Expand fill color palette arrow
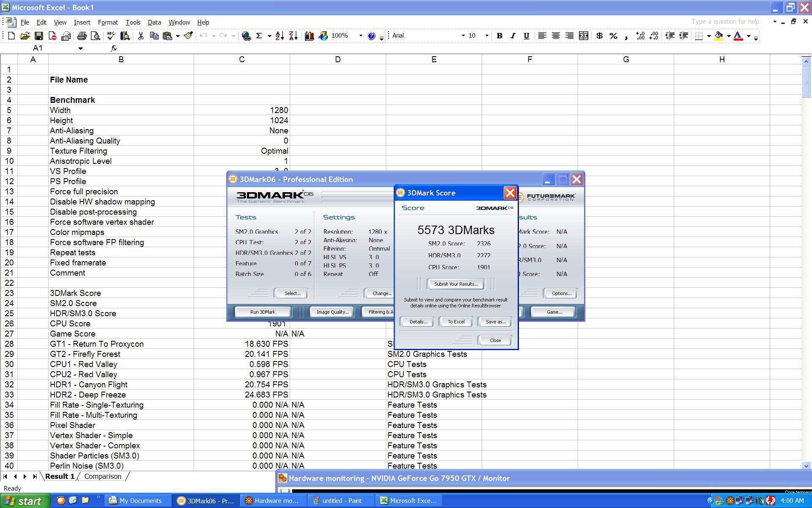812x508 pixels. tap(729, 36)
